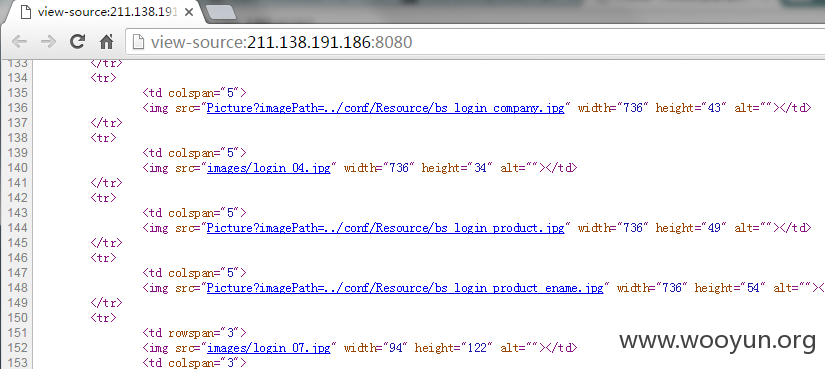Click closing tr tag on line 149
The height and width of the screenshot is (369, 825).
pos(106,303)
